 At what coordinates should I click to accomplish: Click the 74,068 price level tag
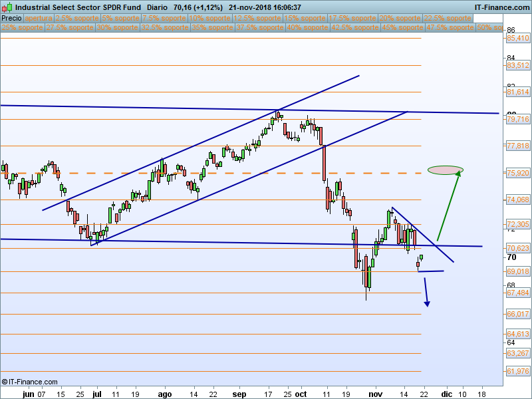click(518, 199)
